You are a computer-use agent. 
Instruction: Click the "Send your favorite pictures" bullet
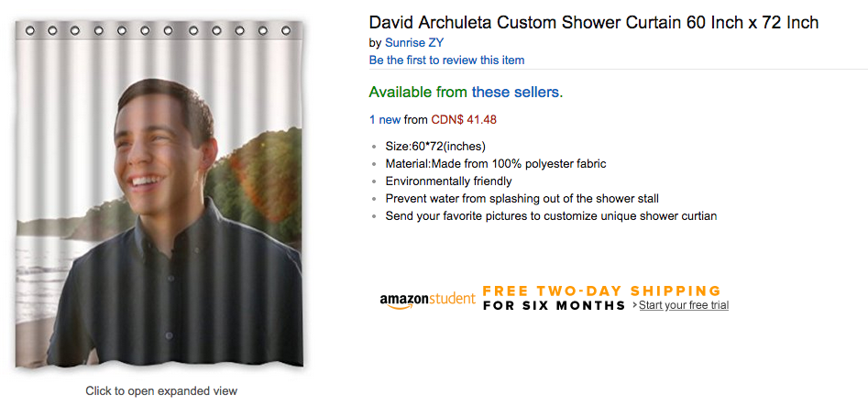point(551,215)
